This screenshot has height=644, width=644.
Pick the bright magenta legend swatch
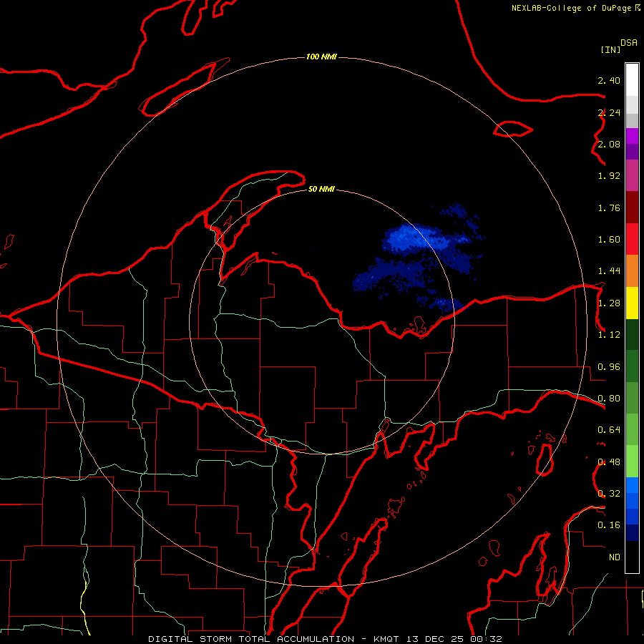tap(632, 136)
